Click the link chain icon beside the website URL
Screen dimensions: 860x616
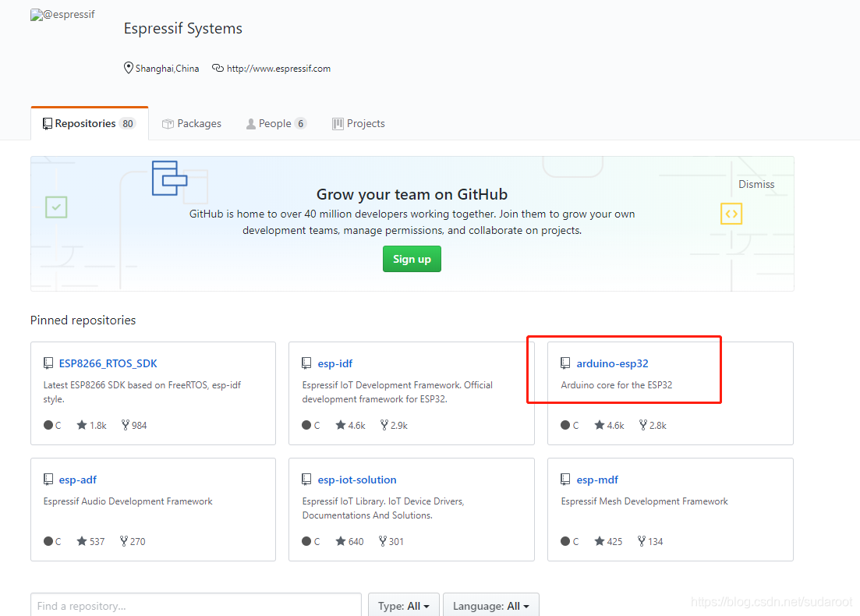(x=218, y=68)
